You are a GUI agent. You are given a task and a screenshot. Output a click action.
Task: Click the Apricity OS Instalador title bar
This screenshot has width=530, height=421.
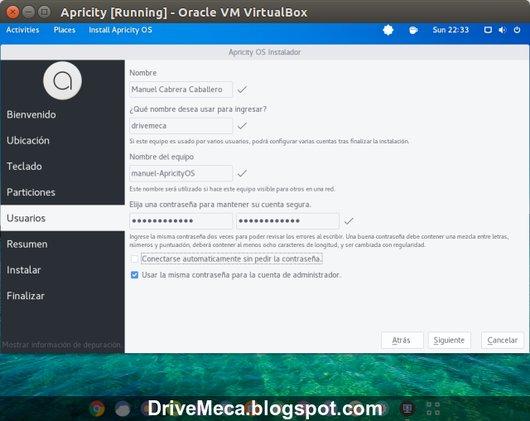coord(265,52)
